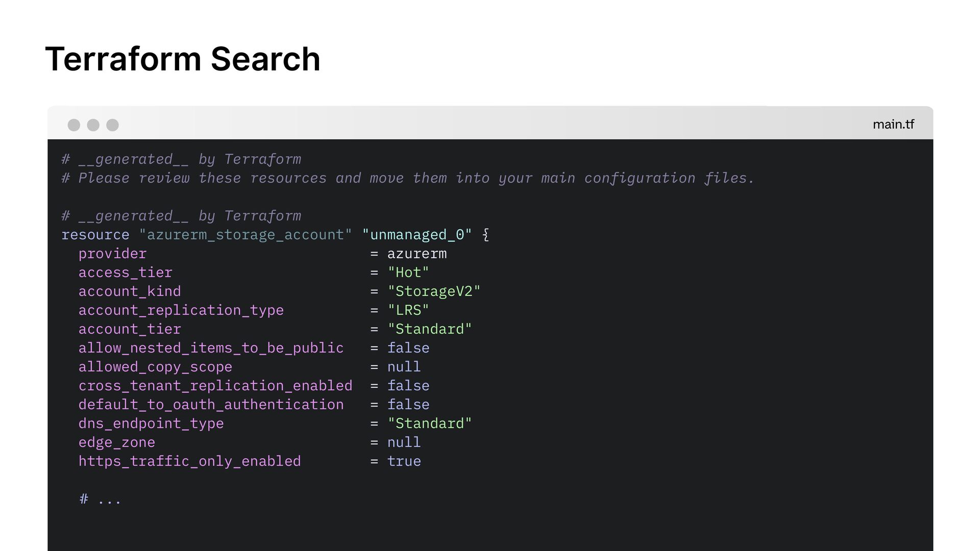Click the middle gray window dot

click(93, 125)
